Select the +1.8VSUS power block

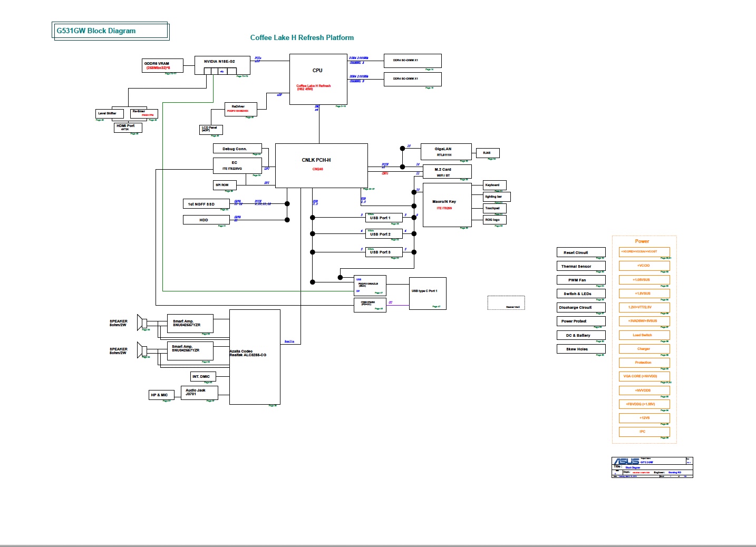click(x=644, y=294)
